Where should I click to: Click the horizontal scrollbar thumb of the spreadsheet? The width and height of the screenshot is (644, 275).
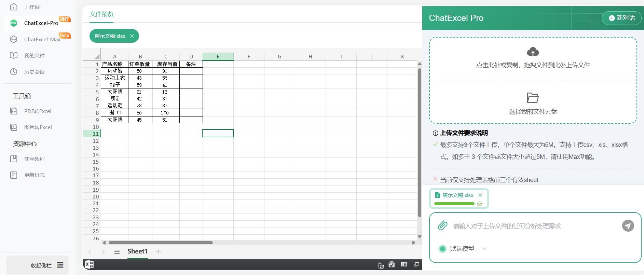[161, 243]
